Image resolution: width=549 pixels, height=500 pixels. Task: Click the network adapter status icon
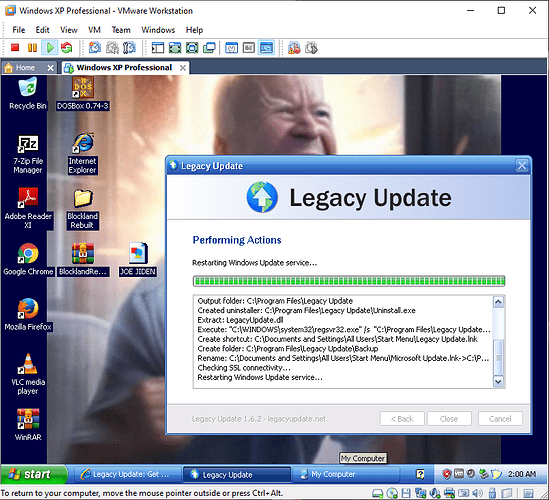pyautogui.click(x=420, y=493)
